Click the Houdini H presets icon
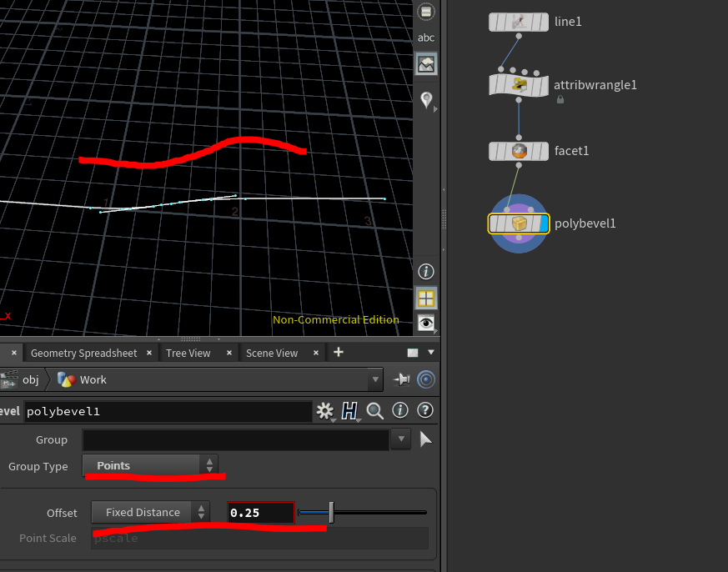The width and height of the screenshot is (728, 572). coord(349,411)
